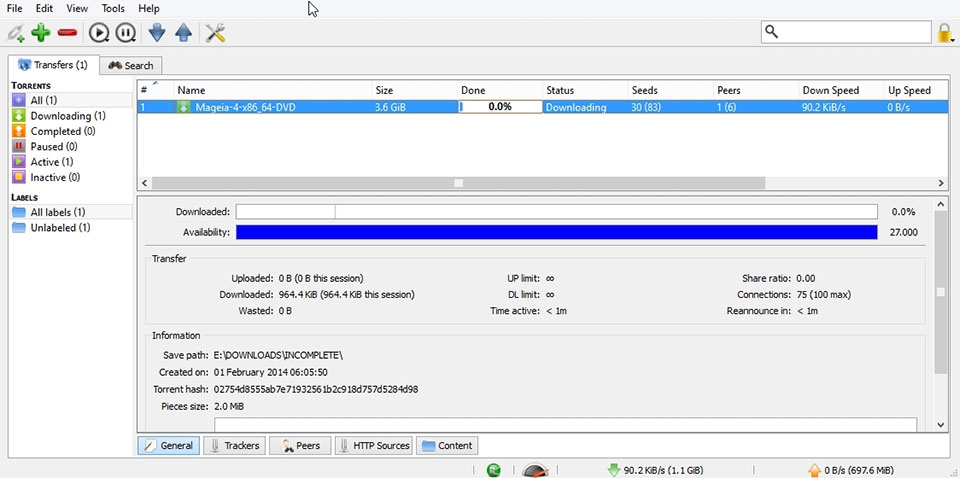
Task: Select the Completed (0) filter
Action: (71, 131)
